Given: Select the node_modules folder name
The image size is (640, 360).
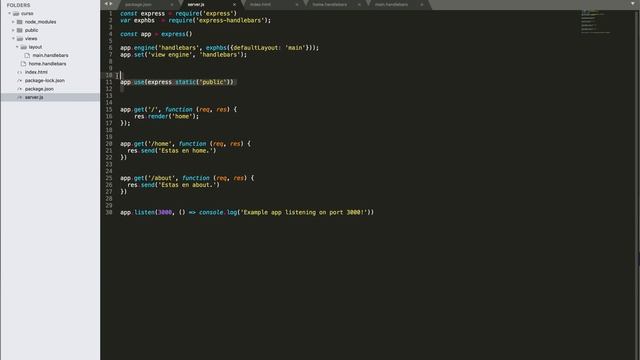Looking at the screenshot, I should pos(40,22).
